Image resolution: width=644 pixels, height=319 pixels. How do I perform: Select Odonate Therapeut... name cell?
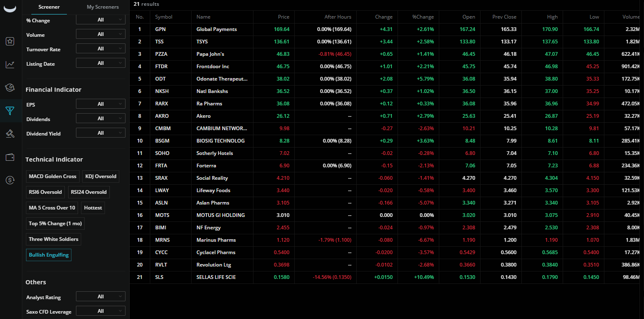point(222,79)
